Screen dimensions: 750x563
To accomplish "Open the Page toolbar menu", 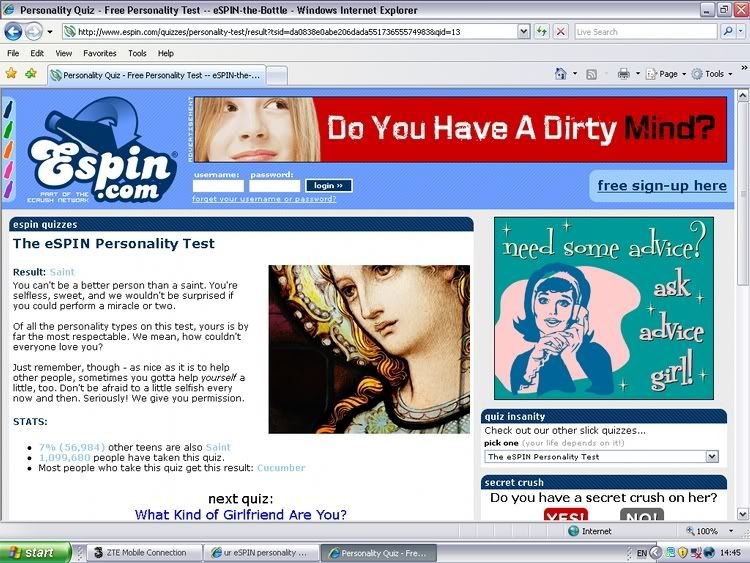I will click(x=666, y=74).
